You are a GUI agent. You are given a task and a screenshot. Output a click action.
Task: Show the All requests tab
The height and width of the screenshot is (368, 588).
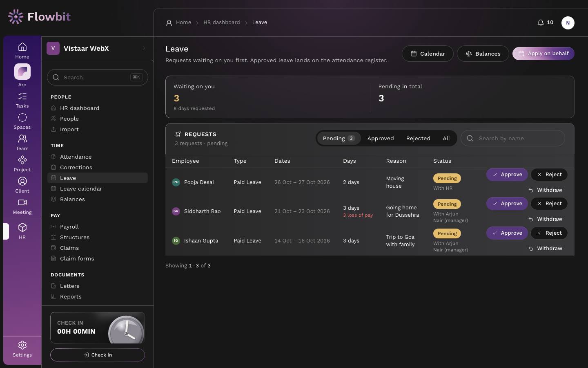pos(446,138)
